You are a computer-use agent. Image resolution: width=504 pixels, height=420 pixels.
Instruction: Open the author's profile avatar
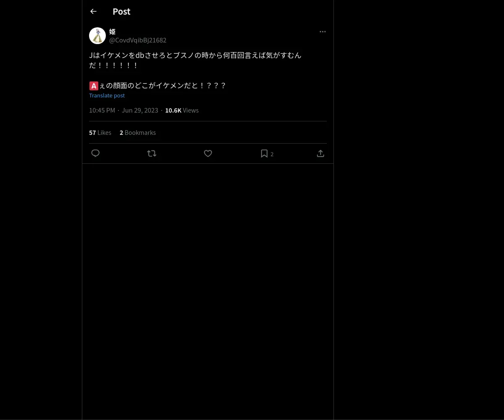(97, 36)
